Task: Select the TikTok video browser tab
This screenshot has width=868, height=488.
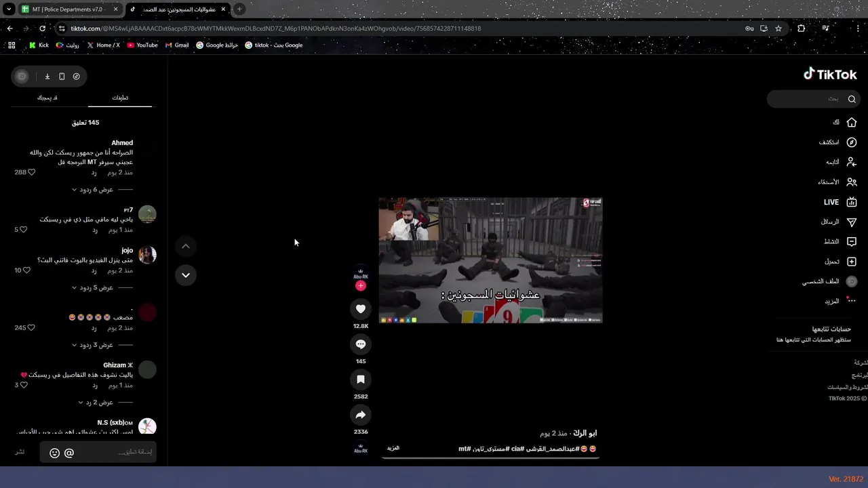Action: point(177,9)
